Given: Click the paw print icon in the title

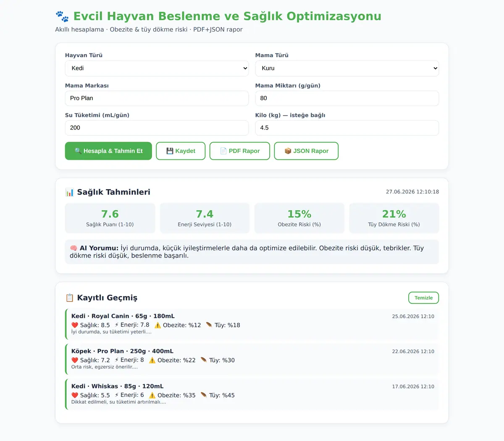Looking at the screenshot, I should (62, 16).
